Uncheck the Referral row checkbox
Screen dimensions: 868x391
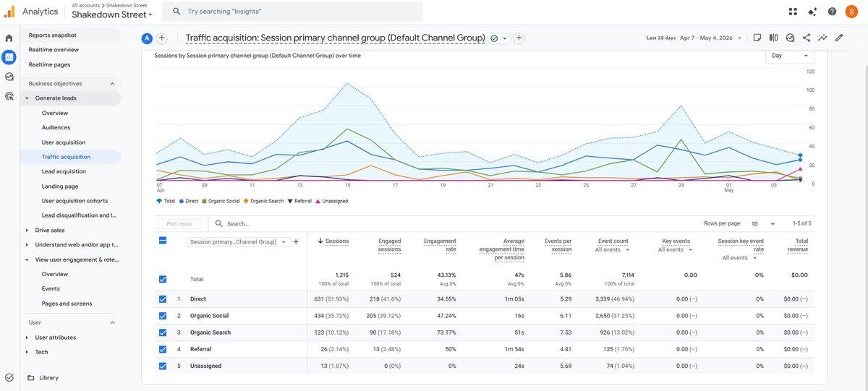pyautogui.click(x=163, y=349)
